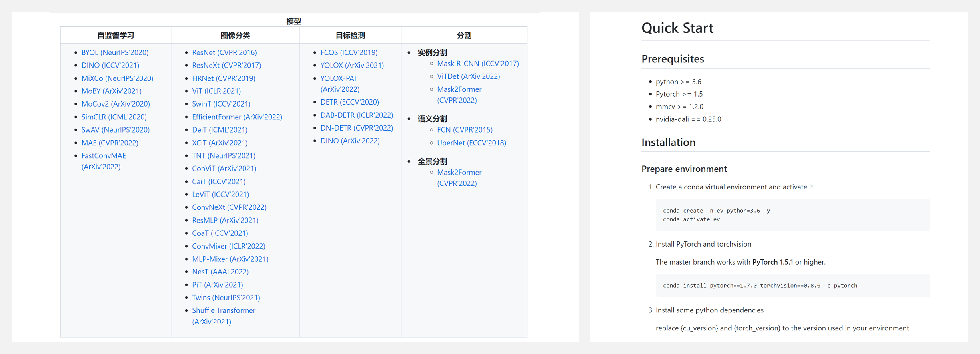Open ResNet (CVPR'2016) link
This screenshot has height=354, width=980.
[224, 52]
